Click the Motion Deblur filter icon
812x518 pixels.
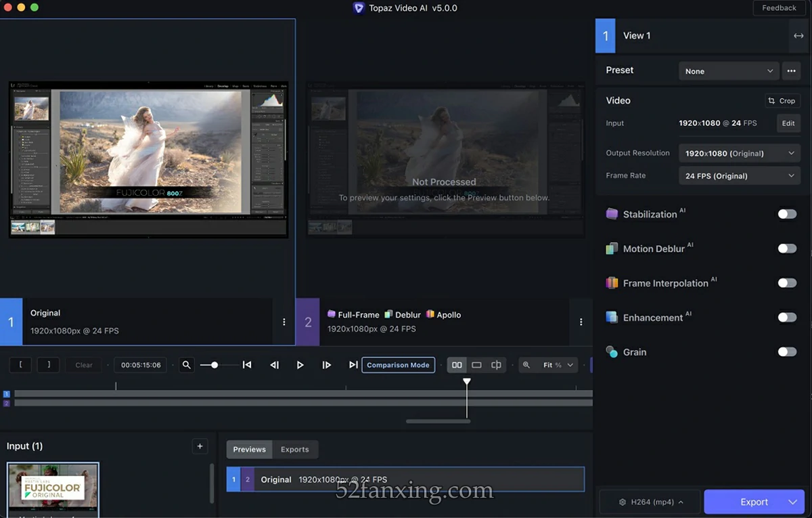(612, 249)
